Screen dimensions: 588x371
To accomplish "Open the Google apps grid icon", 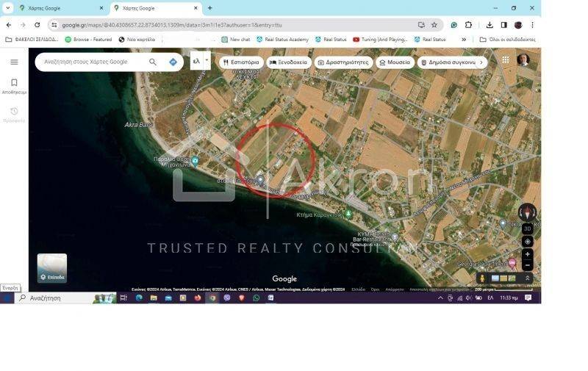I will coord(506,60).
